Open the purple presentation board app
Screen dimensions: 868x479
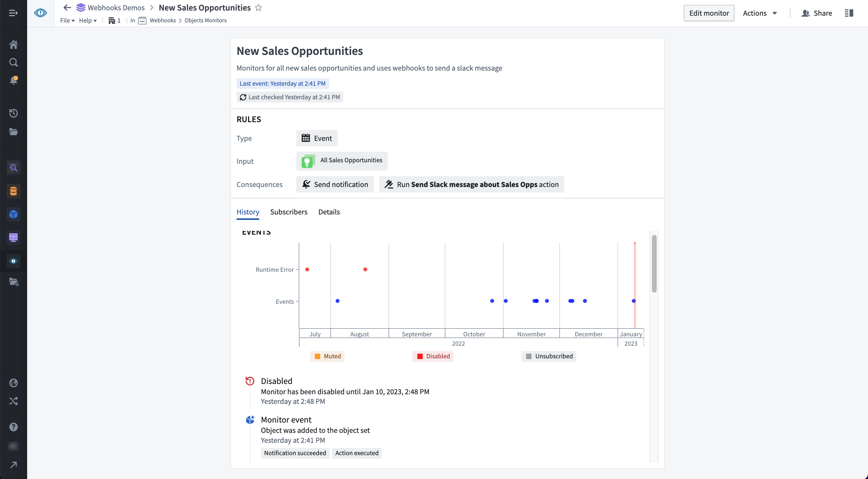click(x=13, y=237)
